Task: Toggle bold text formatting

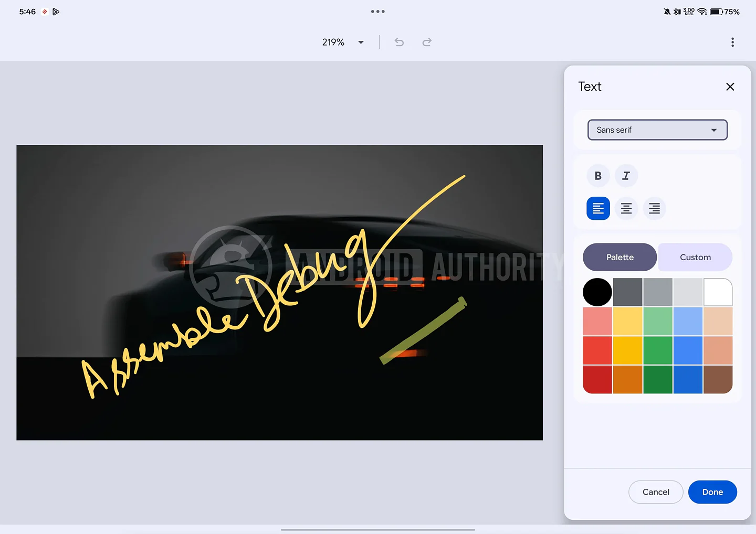Action: pyautogui.click(x=598, y=176)
